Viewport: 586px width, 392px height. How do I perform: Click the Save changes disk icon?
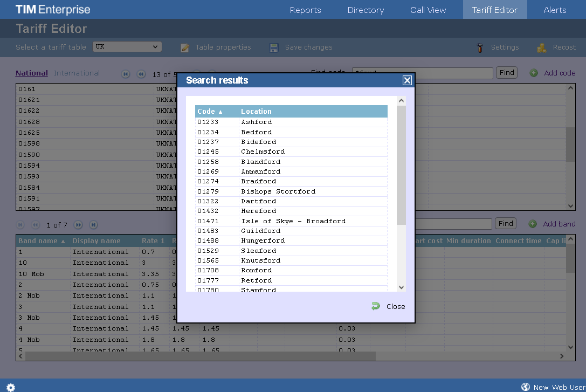coord(274,47)
